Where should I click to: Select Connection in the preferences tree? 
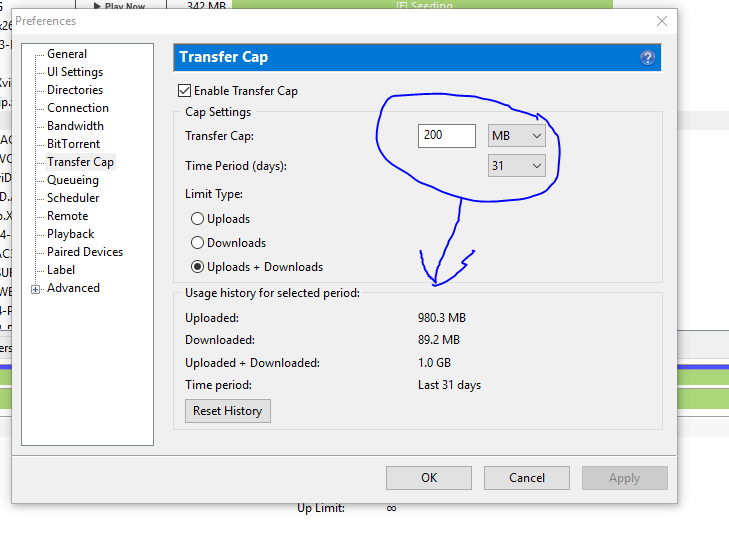coord(78,108)
